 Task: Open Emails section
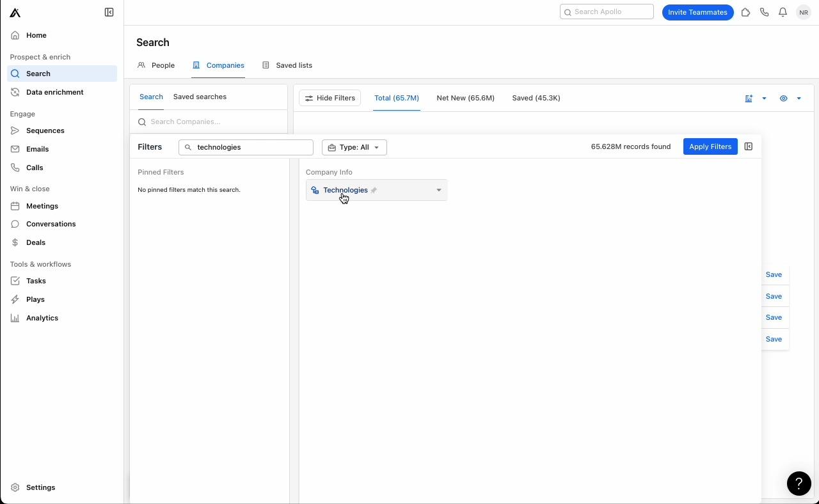62,149
